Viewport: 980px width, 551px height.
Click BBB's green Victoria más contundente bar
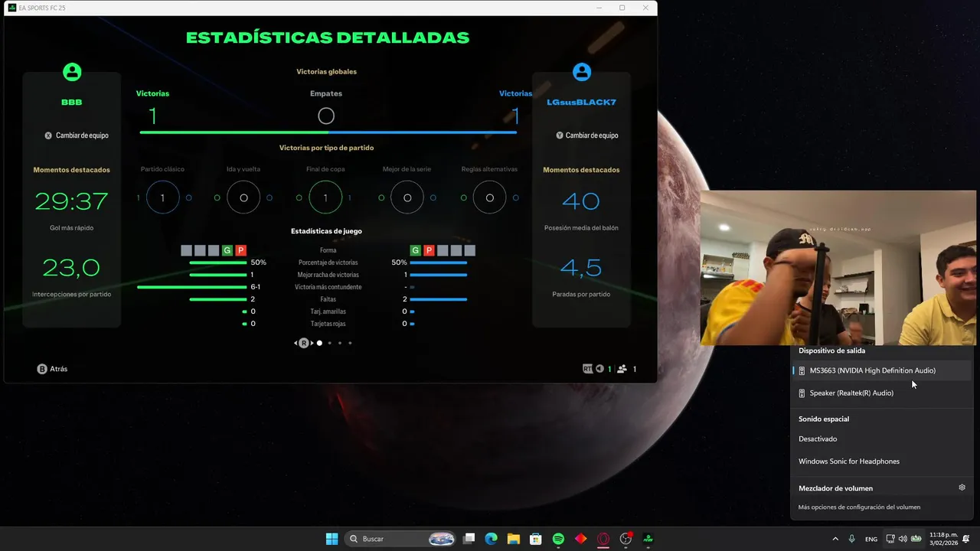point(191,287)
